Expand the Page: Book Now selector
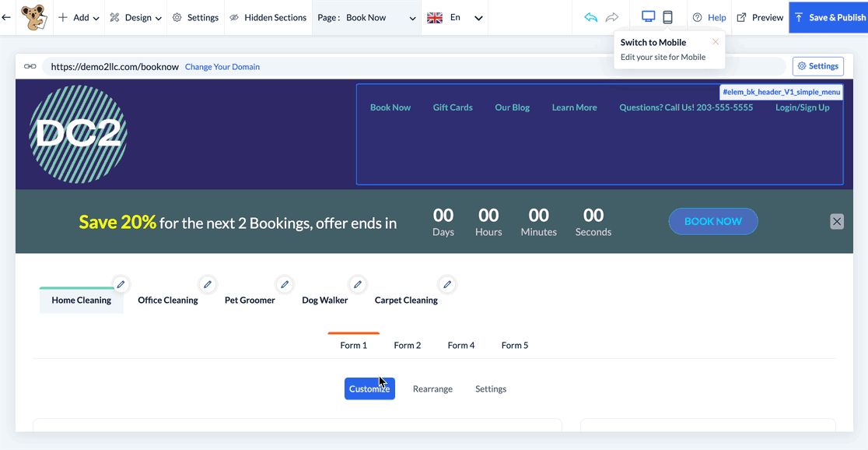 click(x=366, y=17)
